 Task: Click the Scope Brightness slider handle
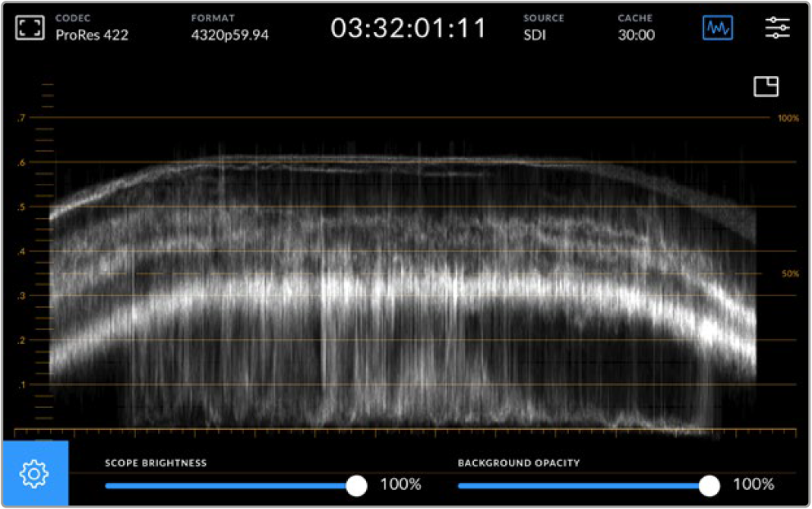(356, 485)
